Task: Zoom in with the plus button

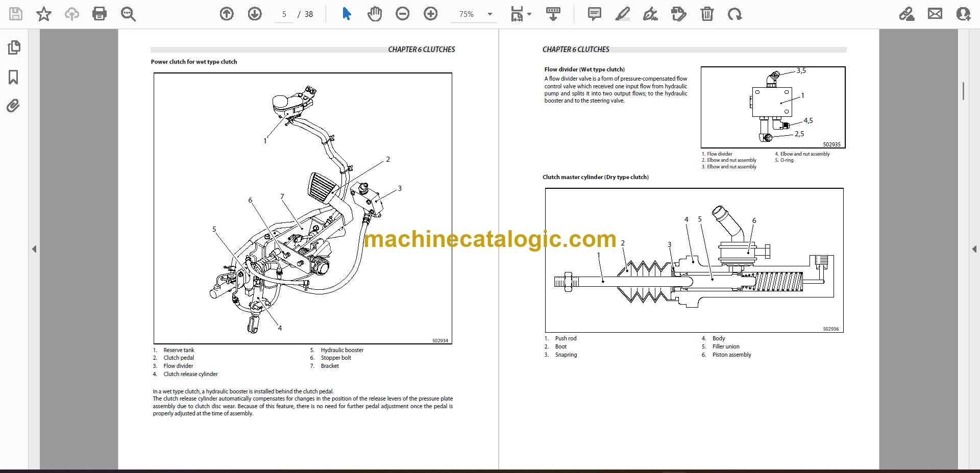Action: tap(431, 14)
